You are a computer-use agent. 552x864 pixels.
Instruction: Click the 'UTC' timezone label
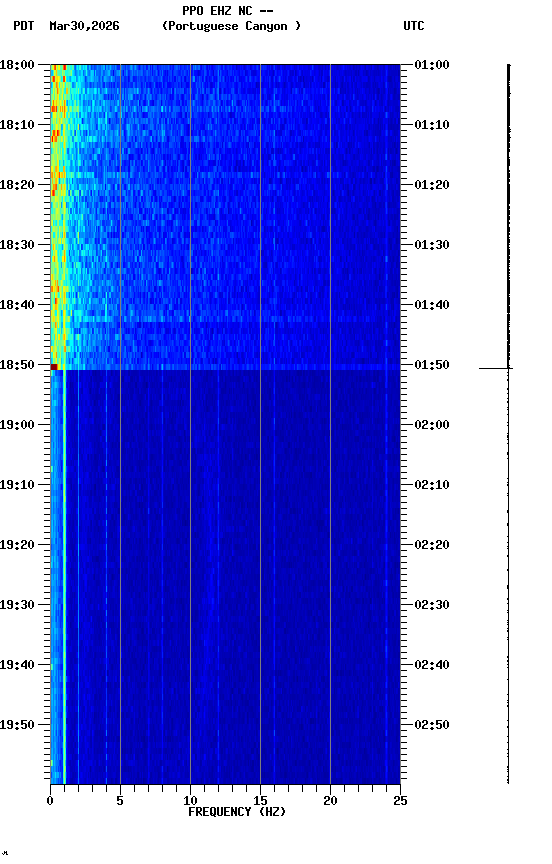pyautogui.click(x=414, y=26)
